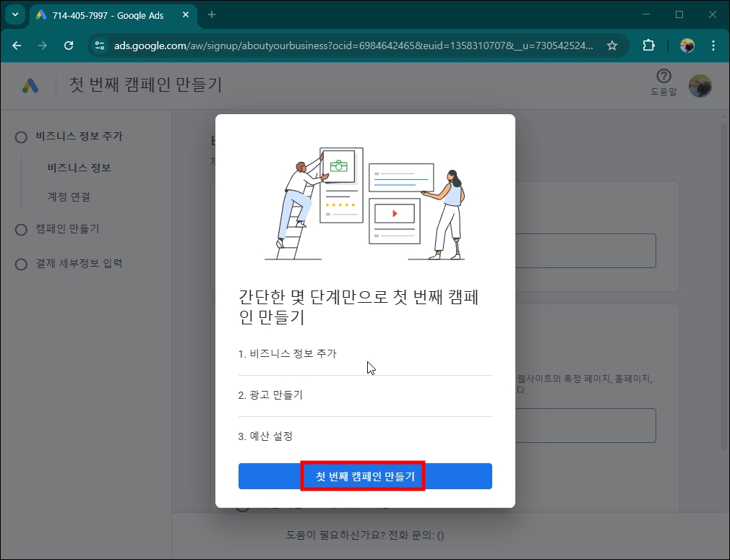Open the browser tab search chevron

(15, 14)
